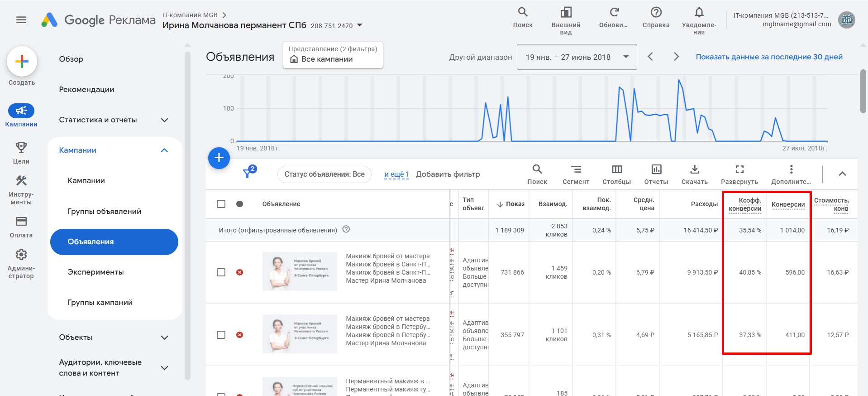Click the account avatar picture

846,20
